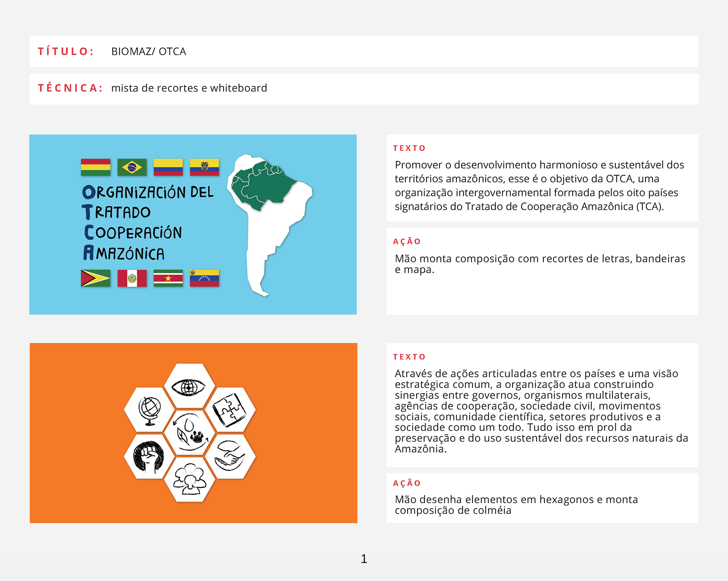Click the page number 1
Image resolution: width=728 pixels, height=581 pixels.
[x=364, y=559]
